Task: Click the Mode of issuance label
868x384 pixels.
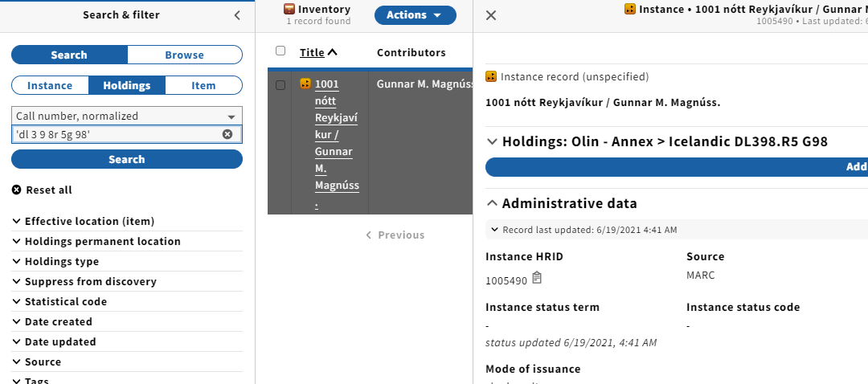Action: click(x=533, y=369)
